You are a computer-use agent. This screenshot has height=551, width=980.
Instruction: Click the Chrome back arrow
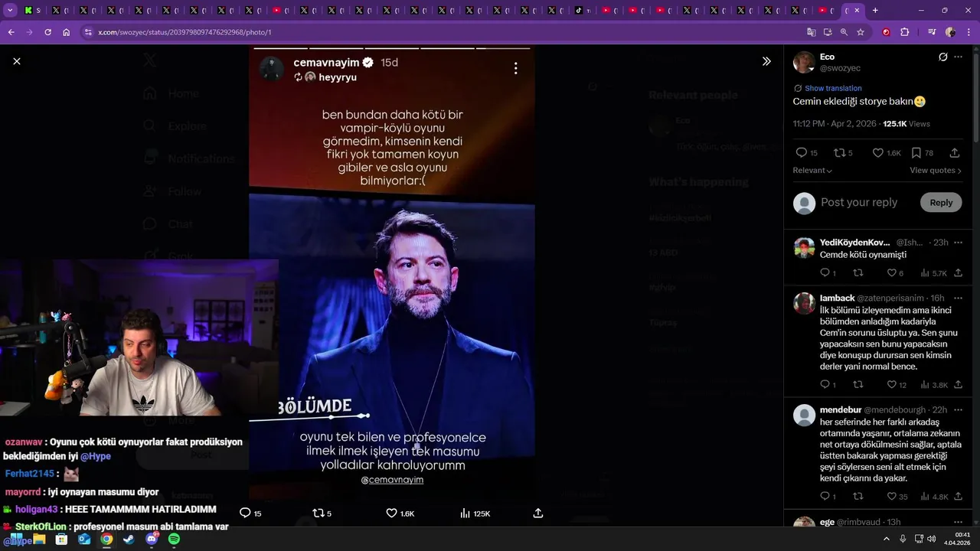(x=11, y=32)
